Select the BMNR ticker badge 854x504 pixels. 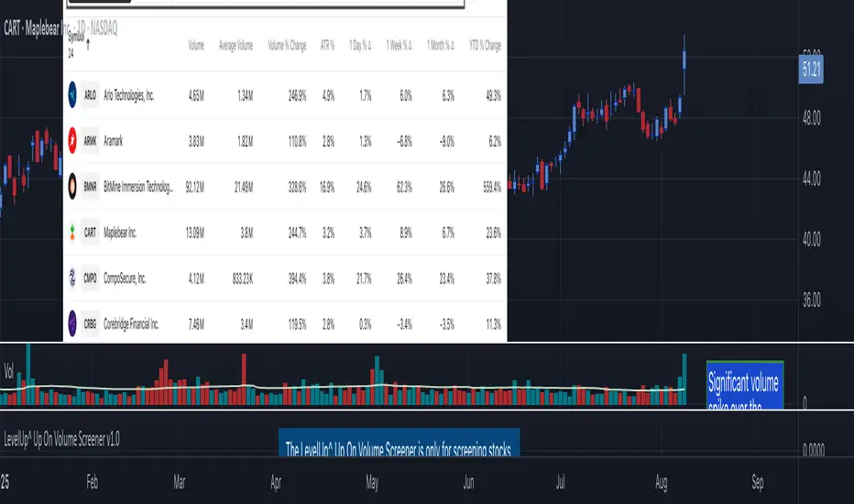pos(92,186)
